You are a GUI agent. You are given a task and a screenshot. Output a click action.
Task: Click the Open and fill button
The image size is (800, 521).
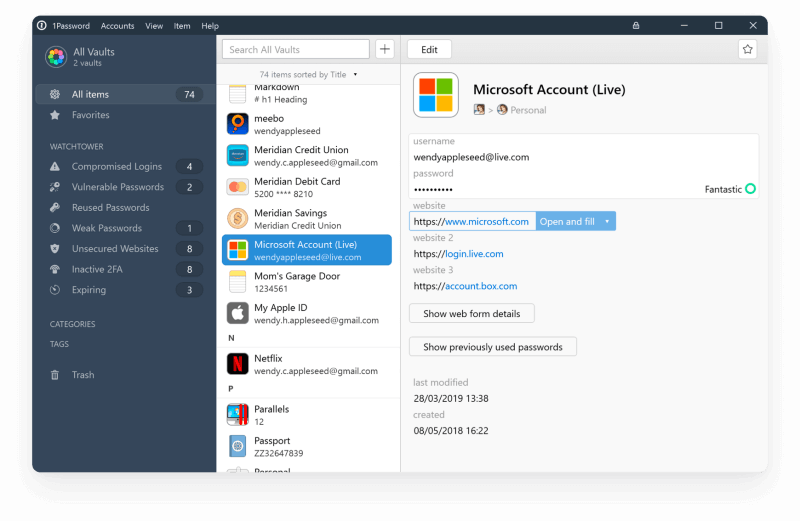(567, 221)
